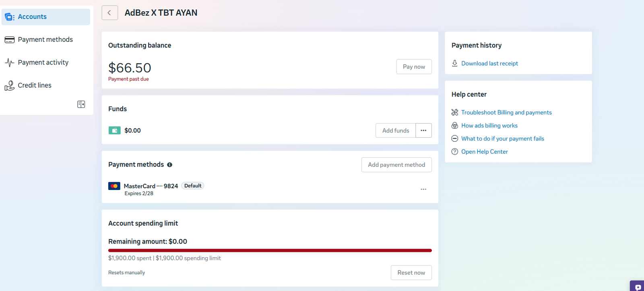Click the red spending limit progress bar
The width and height of the screenshot is (644, 291).
[270, 250]
